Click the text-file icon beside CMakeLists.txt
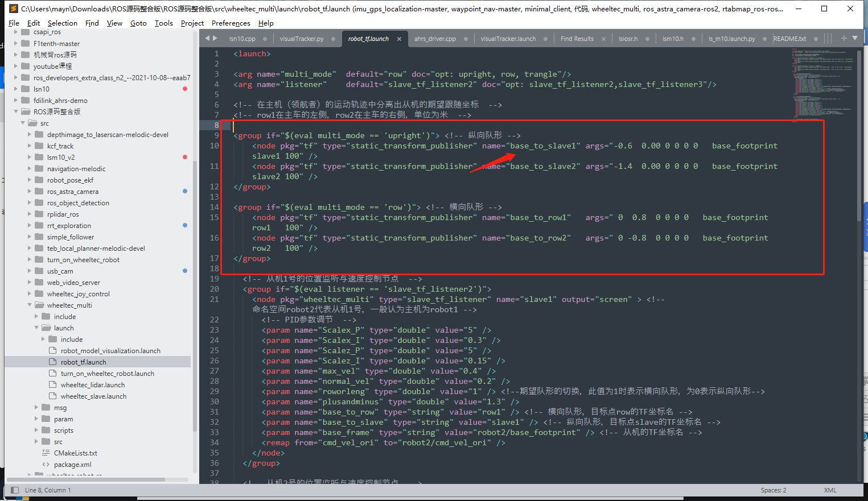868x501 pixels. pos(46,453)
